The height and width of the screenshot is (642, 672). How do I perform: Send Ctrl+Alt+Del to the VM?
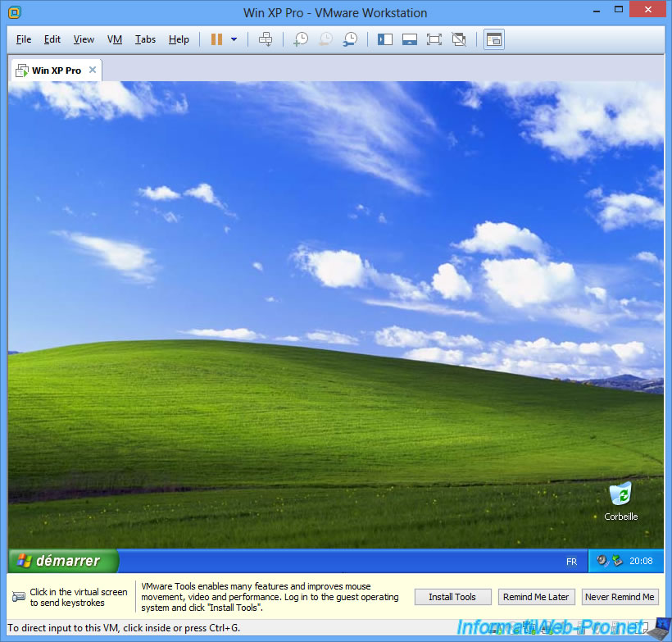266,39
